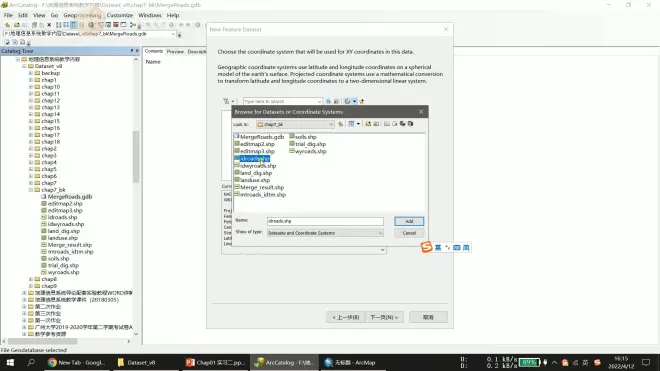Open Show of type dropdown
This screenshot has width=660, height=371.
[x=380, y=233]
